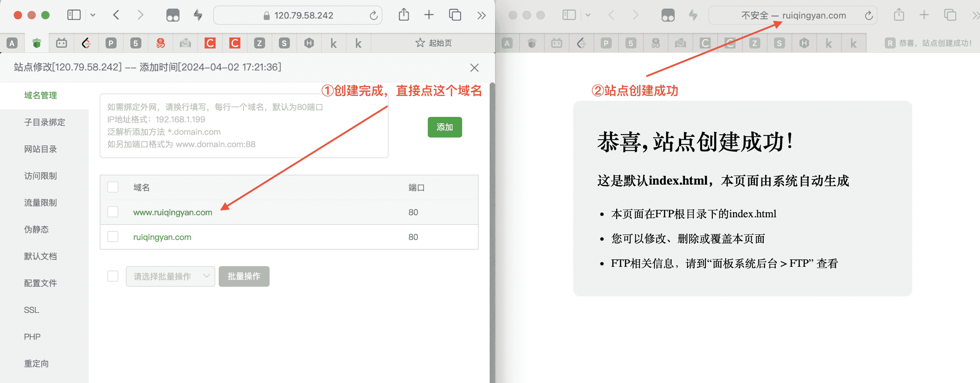
Task: Open the www.ruiqingyan.com domain link
Action: (173, 212)
